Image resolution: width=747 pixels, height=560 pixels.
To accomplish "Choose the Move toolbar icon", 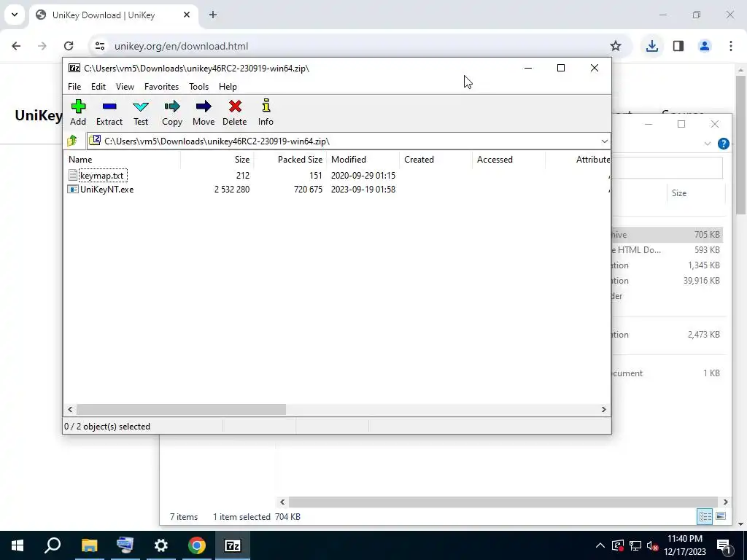I will point(204,113).
